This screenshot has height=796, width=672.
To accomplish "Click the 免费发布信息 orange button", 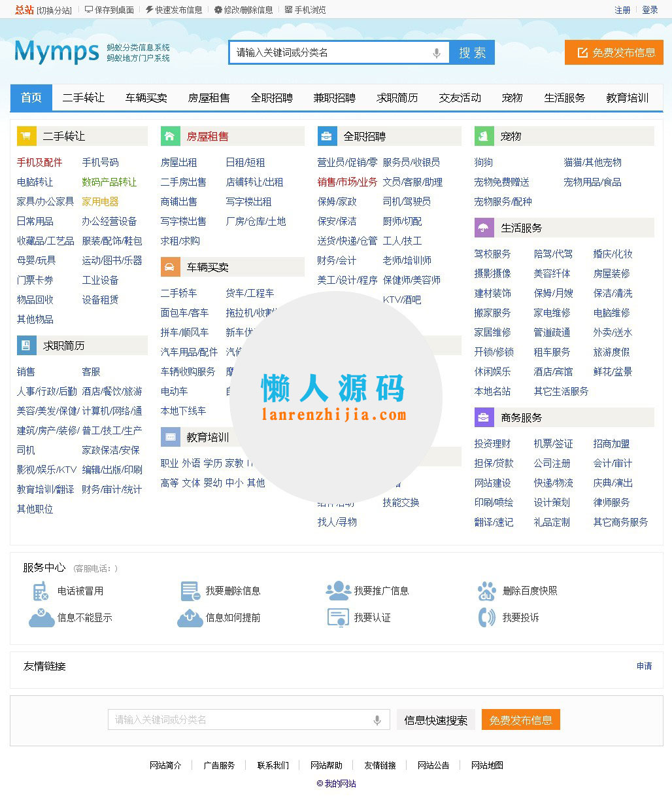I will (613, 53).
